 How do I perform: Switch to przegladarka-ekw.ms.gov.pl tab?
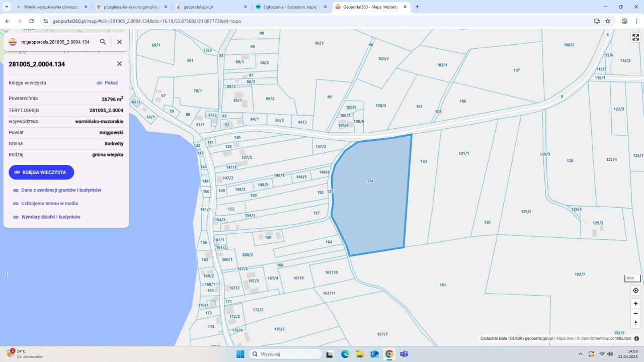131,7
